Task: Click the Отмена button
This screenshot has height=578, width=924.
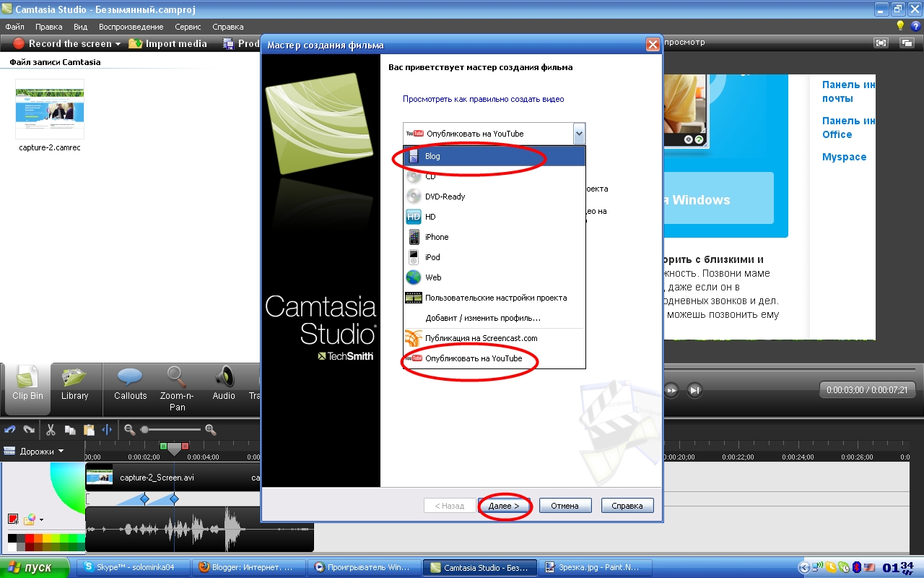Action: tap(565, 506)
